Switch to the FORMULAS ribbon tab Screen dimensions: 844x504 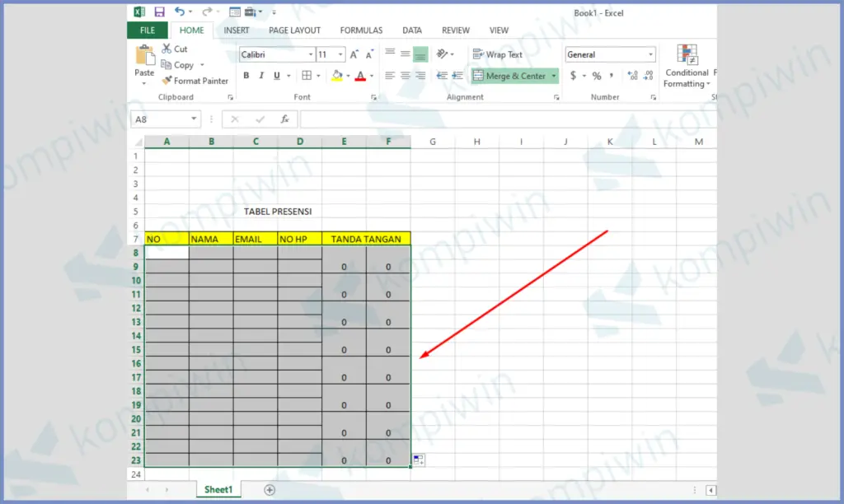[361, 30]
